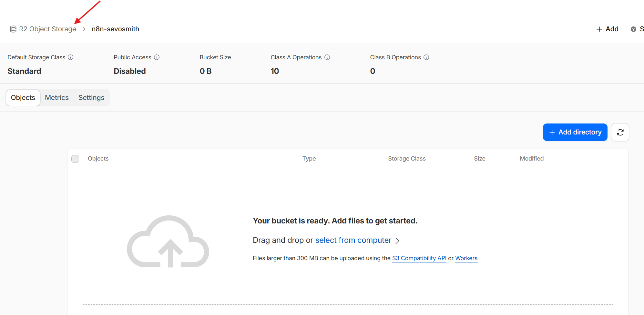Open the select from computer link
The width and height of the screenshot is (644, 315).
point(353,240)
